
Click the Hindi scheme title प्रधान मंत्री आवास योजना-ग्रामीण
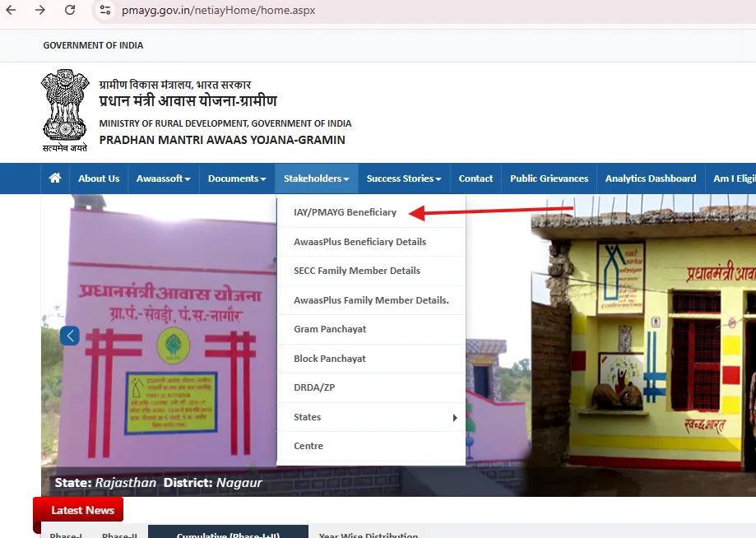click(x=188, y=100)
